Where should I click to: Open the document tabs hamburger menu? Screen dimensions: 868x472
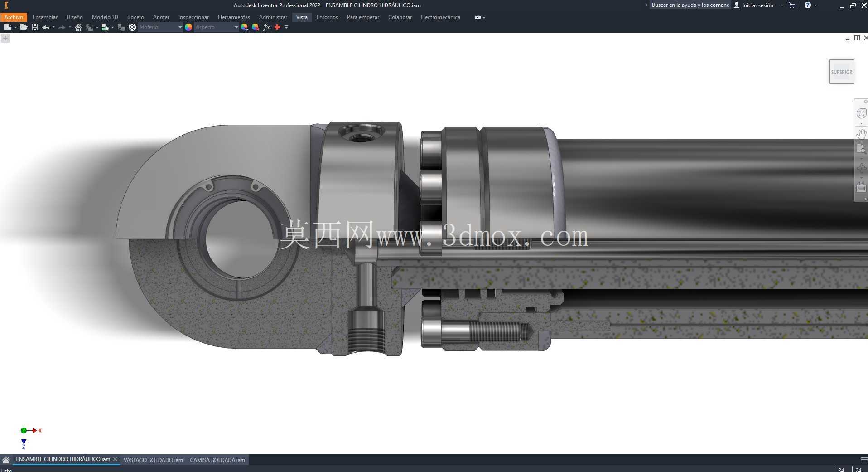pos(864,459)
